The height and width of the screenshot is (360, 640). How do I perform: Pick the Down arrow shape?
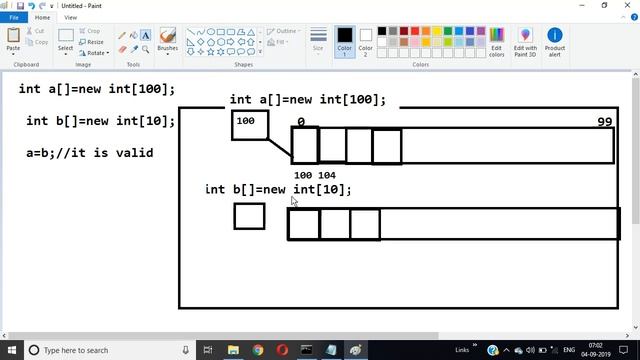tap(191, 52)
